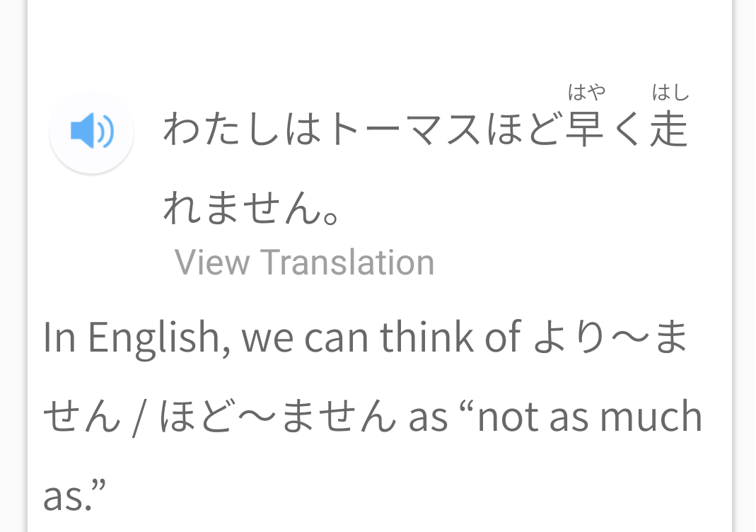
Task: Click the View Translation link
Action: [304, 262]
